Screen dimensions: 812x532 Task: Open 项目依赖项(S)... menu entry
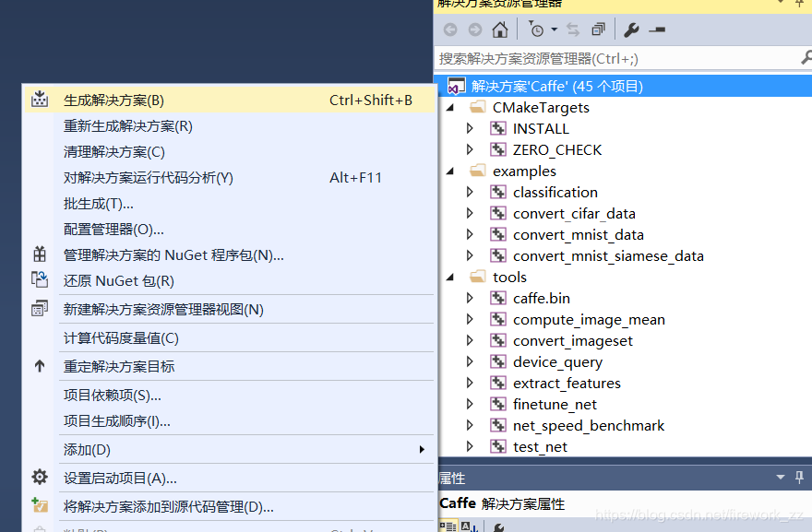[x=230, y=396]
